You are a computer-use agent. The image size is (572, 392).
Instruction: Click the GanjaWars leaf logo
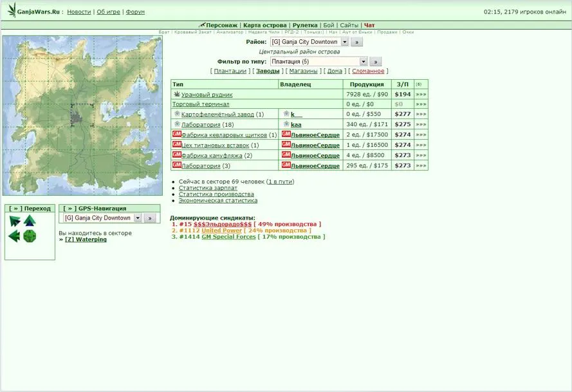pyautogui.click(x=12, y=10)
